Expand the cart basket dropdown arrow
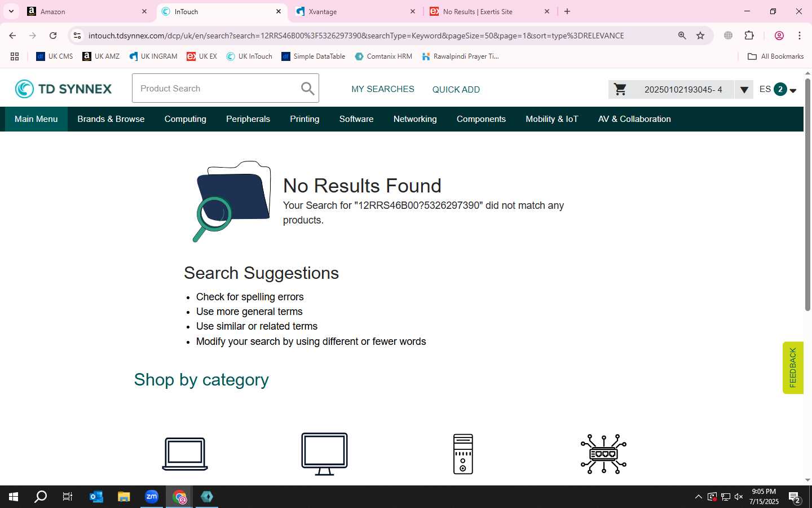Screen dimensions: 812x508 click(x=744, y=89)
